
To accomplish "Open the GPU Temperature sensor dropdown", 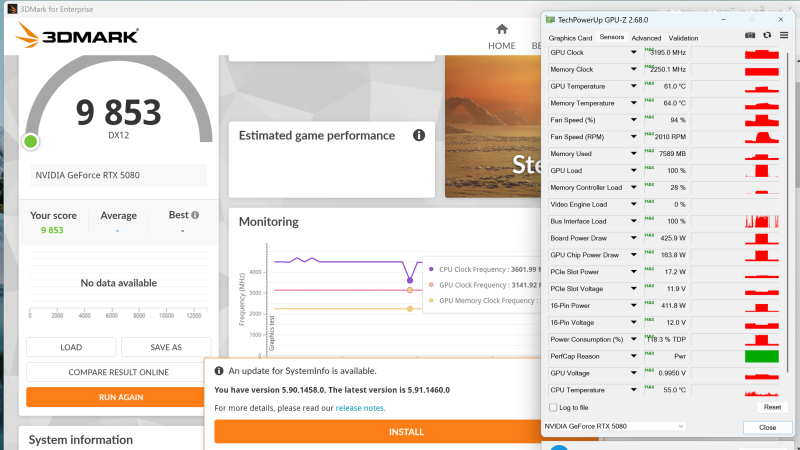I will 634,86.
